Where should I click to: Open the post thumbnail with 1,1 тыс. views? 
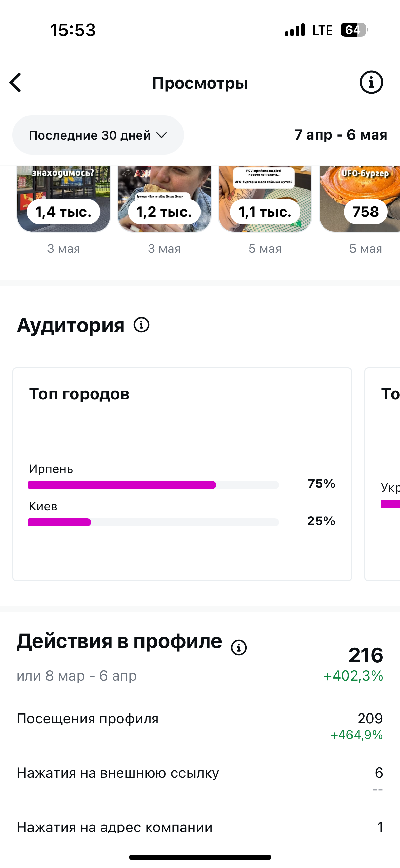(265, 199)
